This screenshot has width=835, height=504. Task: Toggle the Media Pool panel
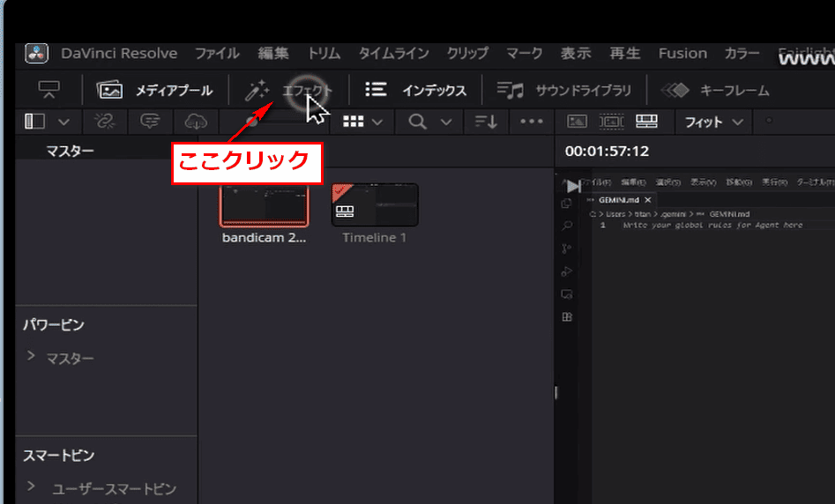155,90
